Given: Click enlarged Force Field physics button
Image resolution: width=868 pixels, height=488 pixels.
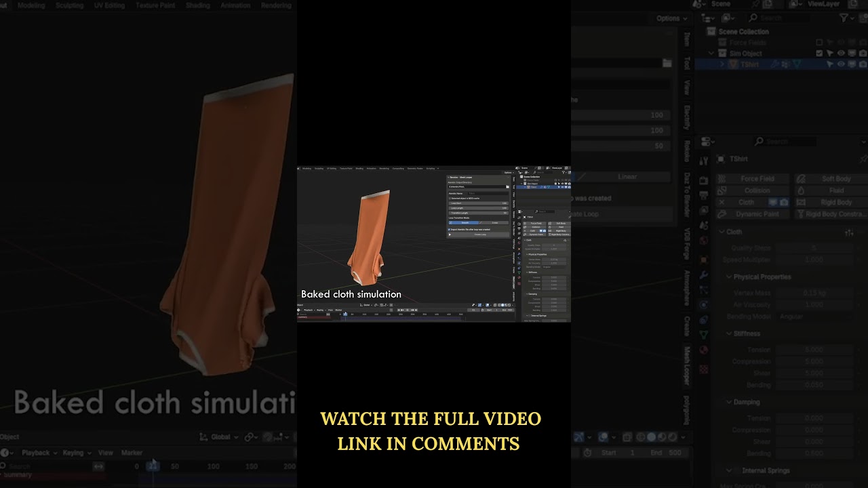Looking at the screenshot, I should [x=752, y=179].
